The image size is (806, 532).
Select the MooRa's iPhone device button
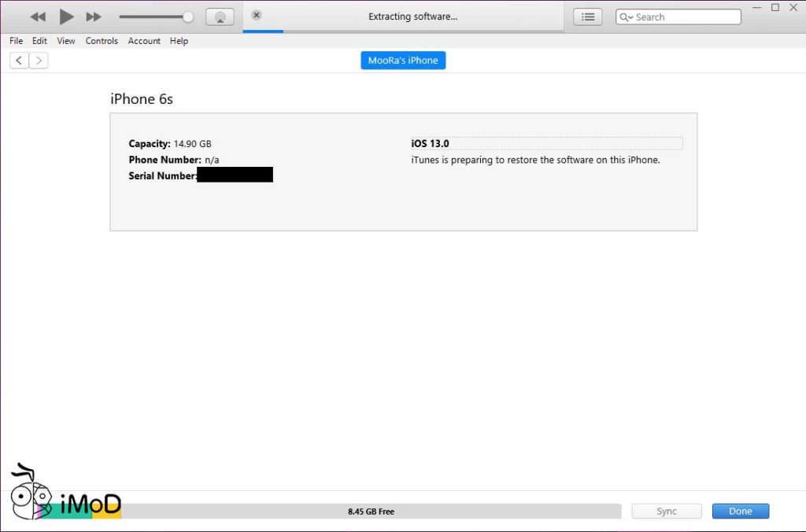(x=403, y=60)
